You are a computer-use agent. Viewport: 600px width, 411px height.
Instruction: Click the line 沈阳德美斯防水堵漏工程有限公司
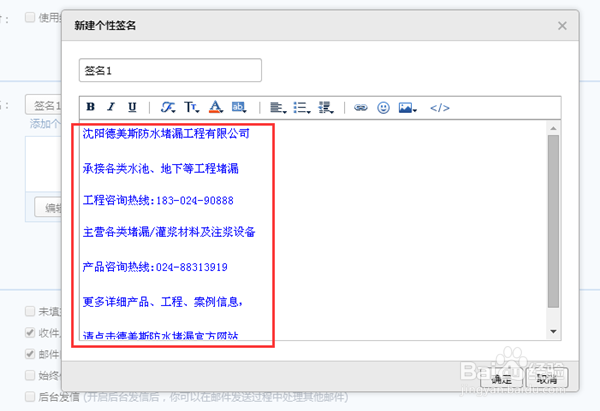pos(166,134)
